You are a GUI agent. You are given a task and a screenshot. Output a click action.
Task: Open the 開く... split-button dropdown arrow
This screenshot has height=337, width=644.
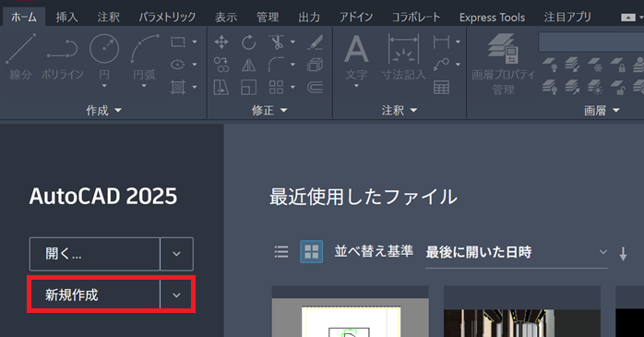[176, 254]
